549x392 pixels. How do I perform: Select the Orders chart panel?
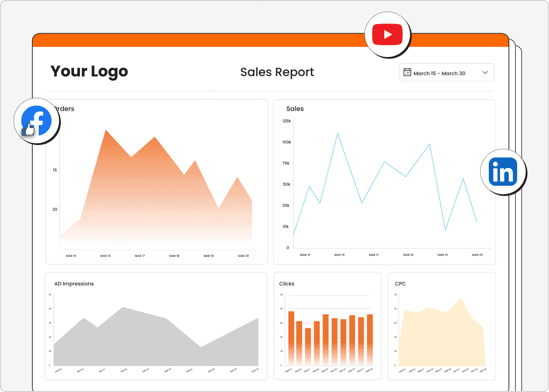[156, 181]
